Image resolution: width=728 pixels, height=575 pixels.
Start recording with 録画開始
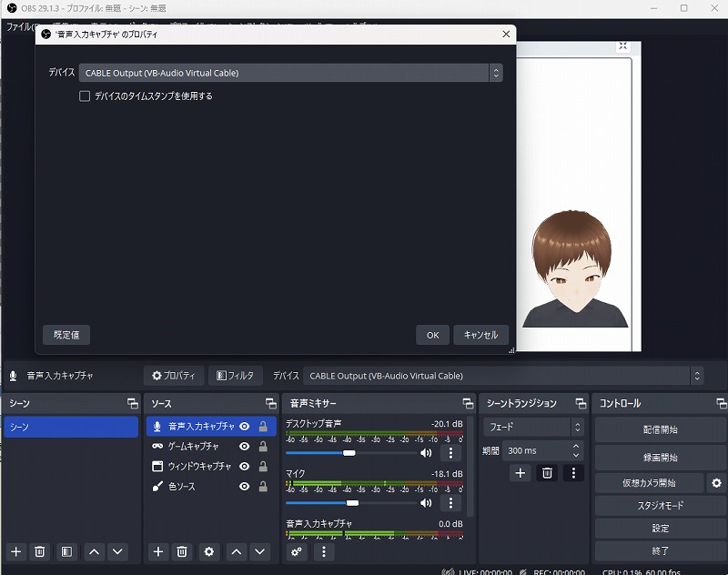(x=661, y=458)
